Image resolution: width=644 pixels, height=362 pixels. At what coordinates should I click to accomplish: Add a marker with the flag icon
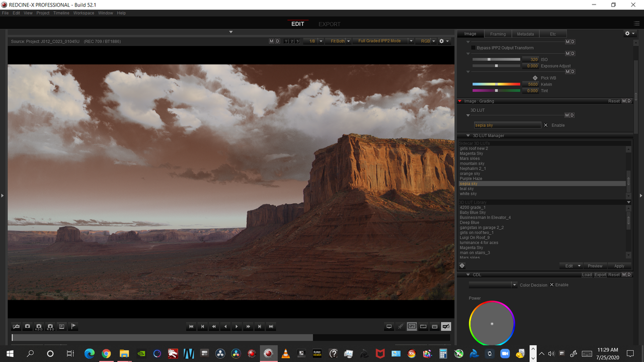coord(73,326)
